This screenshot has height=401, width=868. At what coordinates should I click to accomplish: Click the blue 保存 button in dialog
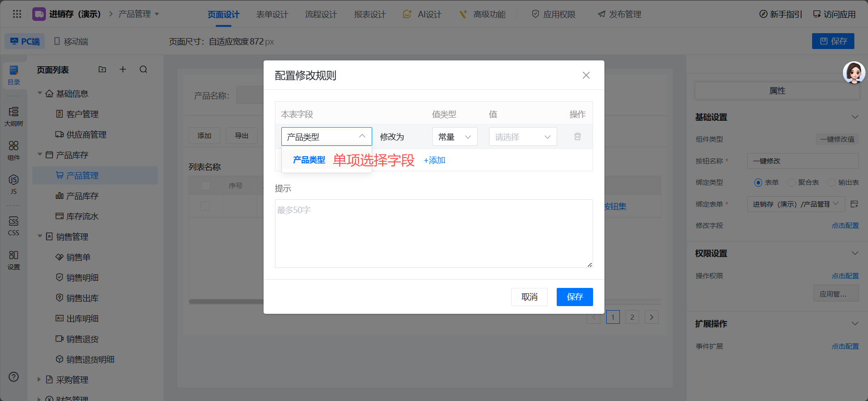574,297
